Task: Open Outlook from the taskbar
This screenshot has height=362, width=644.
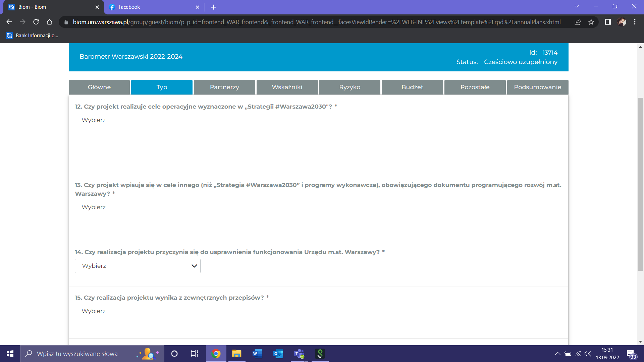Action: coord(278,354)
